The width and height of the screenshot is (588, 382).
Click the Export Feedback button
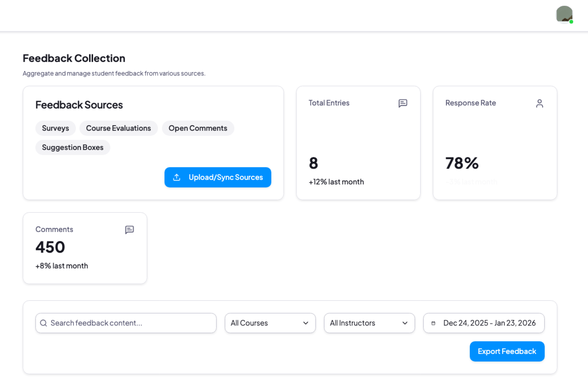(x=507, y=351)
